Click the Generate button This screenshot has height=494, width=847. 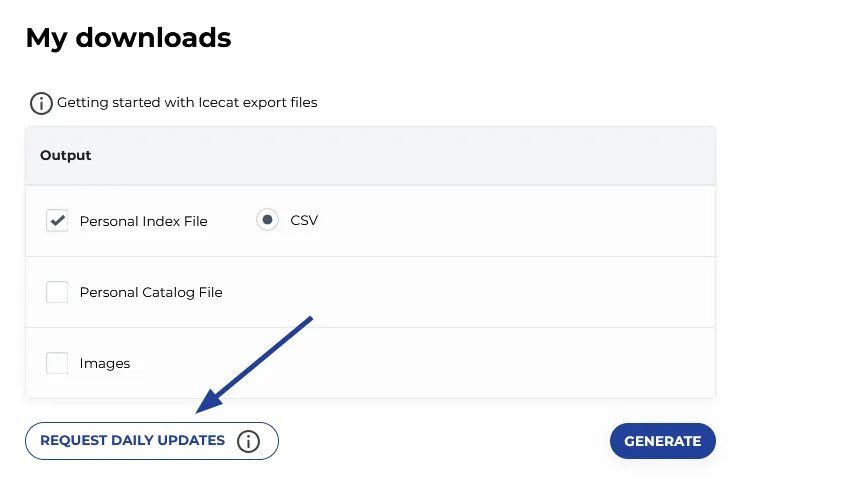[x=662, y=441]
